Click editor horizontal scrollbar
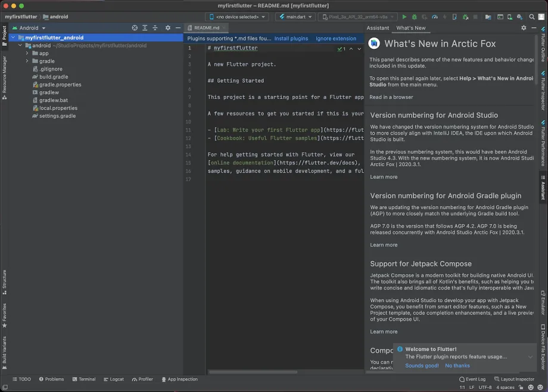The height and width of the screenshot is (392, 548). [x=253, y=372]
